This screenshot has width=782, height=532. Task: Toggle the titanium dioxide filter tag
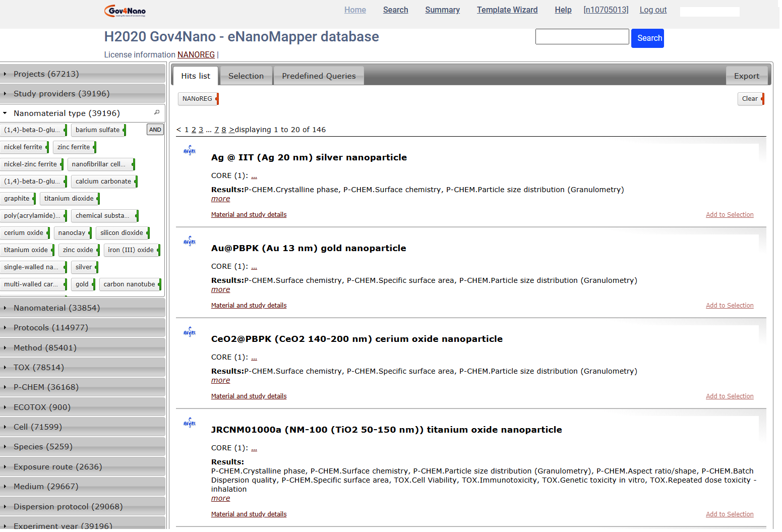(x=69, y=199)
